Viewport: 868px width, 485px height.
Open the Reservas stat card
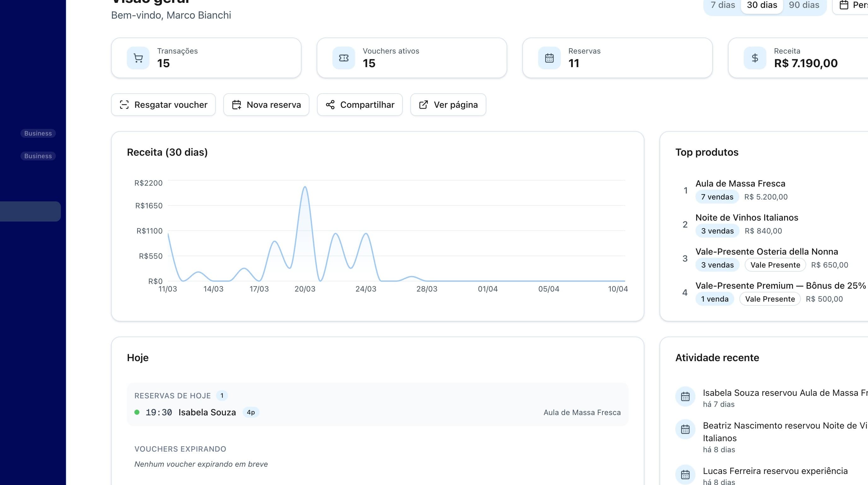pyautogui.click(x=617, y=58)
